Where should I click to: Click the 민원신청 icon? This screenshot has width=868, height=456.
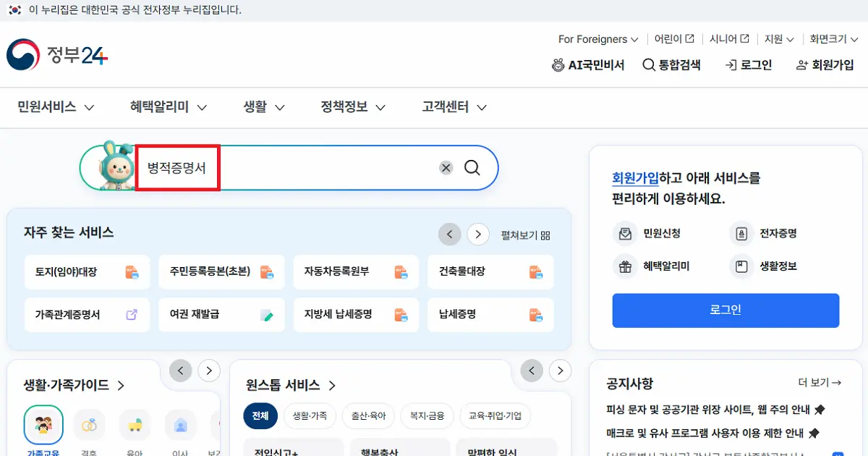coord(624,234)
